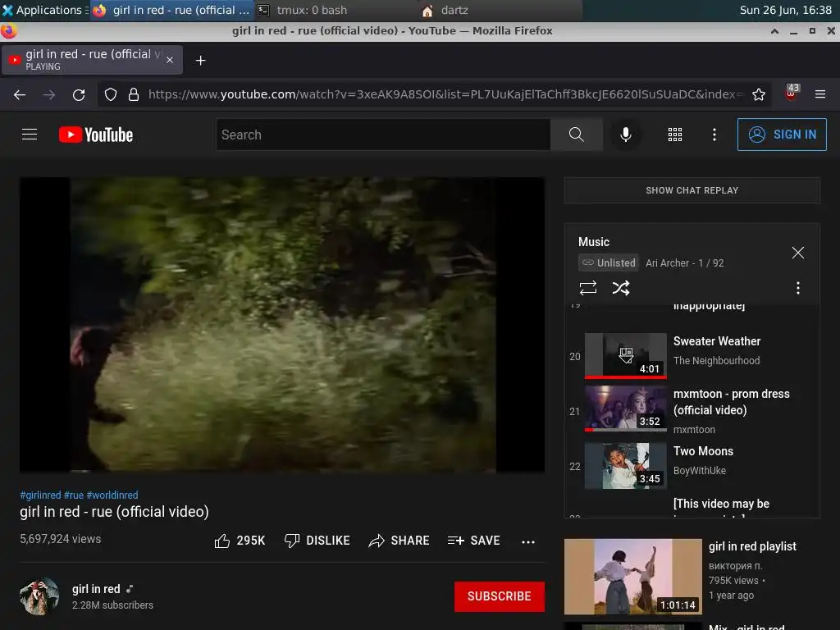Open more actions ellipsis below video

(528, 541)
